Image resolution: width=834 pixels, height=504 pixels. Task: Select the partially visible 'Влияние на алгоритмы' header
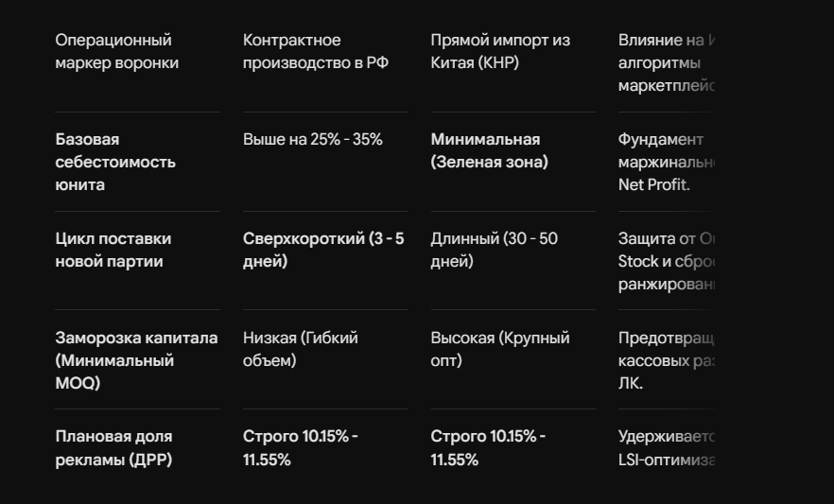point(666,62)
